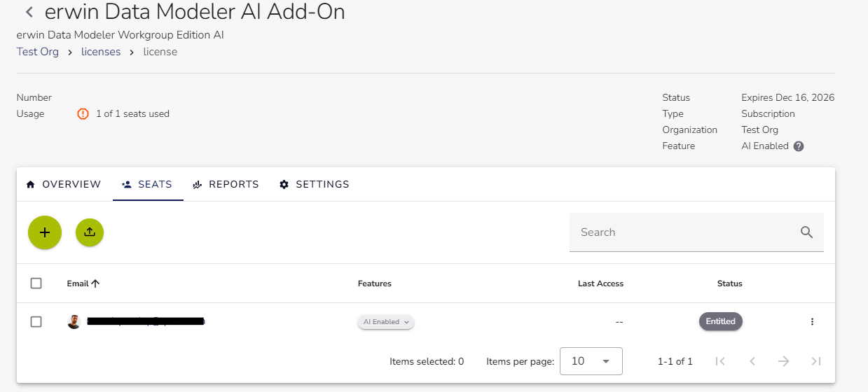Open the AI Enabled feature help icon
Viewport: 868px width, 392px height.
[799, 146]
